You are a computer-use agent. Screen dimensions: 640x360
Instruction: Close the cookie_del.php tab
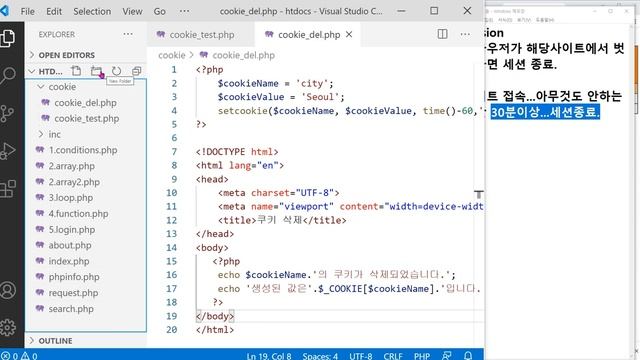point(349,34)
